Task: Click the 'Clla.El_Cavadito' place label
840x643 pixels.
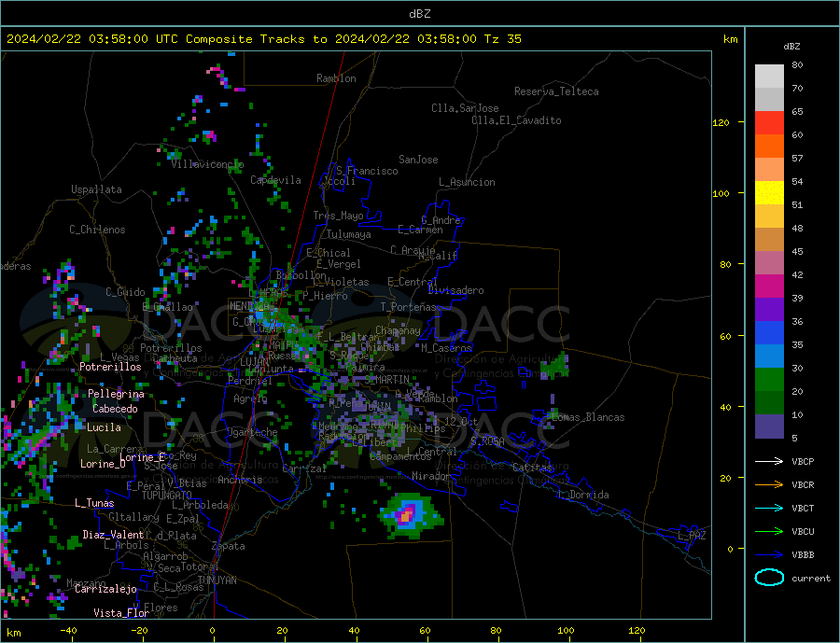Action: [x=516, y=120]
